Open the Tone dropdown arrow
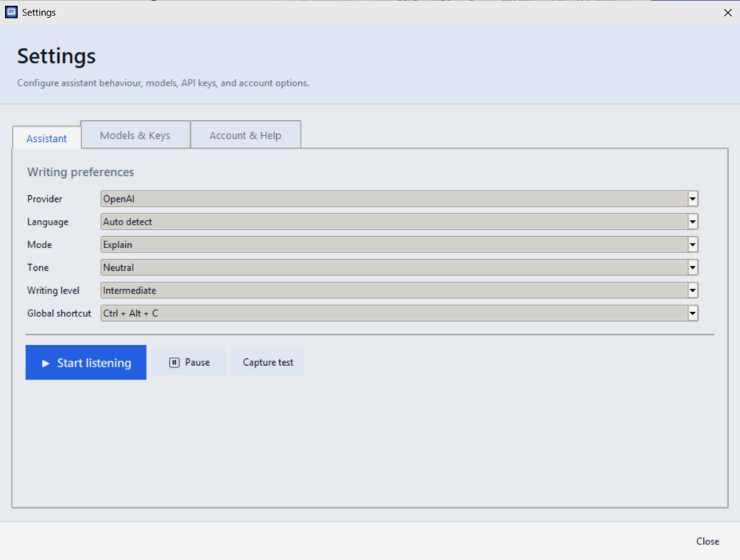740x560 pixels. click(692, 268)
